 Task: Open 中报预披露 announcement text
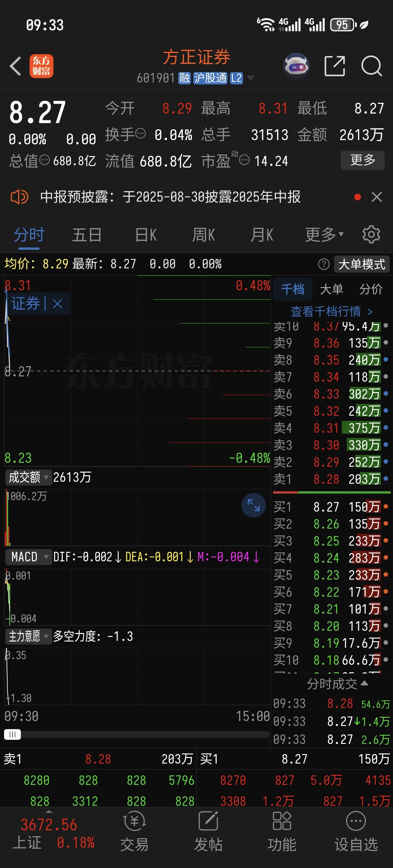[x=170, y=197]
